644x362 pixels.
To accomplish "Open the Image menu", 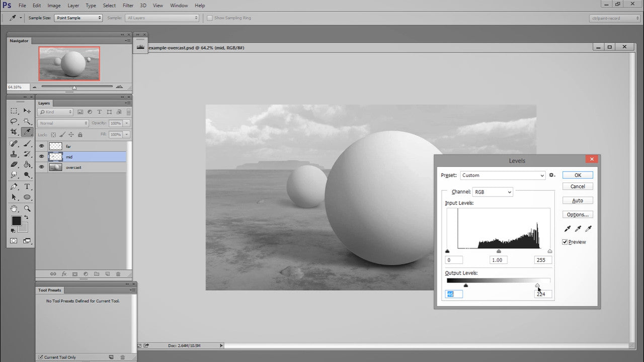I will click(54, 6).
